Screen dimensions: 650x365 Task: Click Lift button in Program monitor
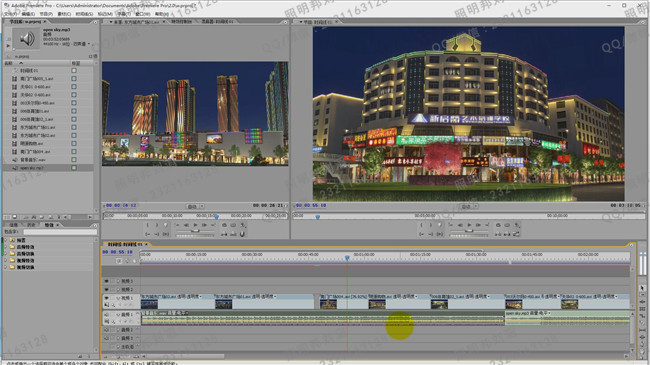point(498,234)
